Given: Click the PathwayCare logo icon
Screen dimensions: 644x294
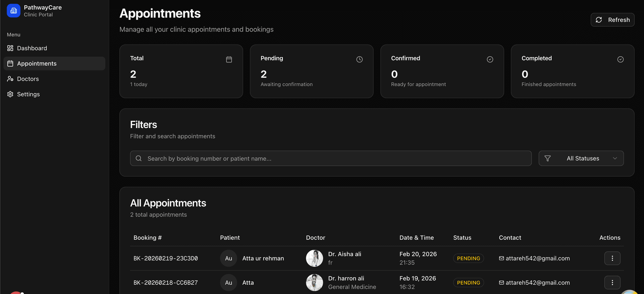Looking at the screenshot, I should click(13, 11).
